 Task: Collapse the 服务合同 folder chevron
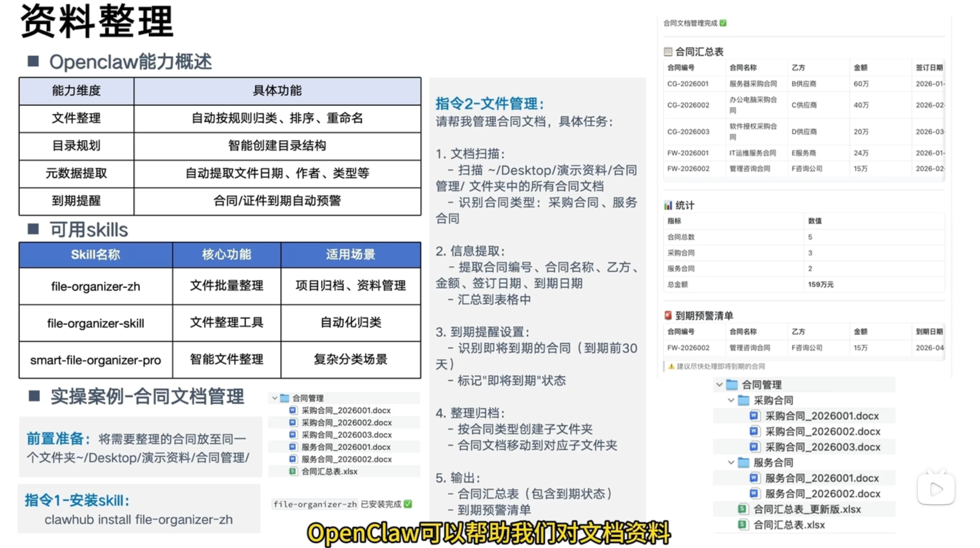731,463
